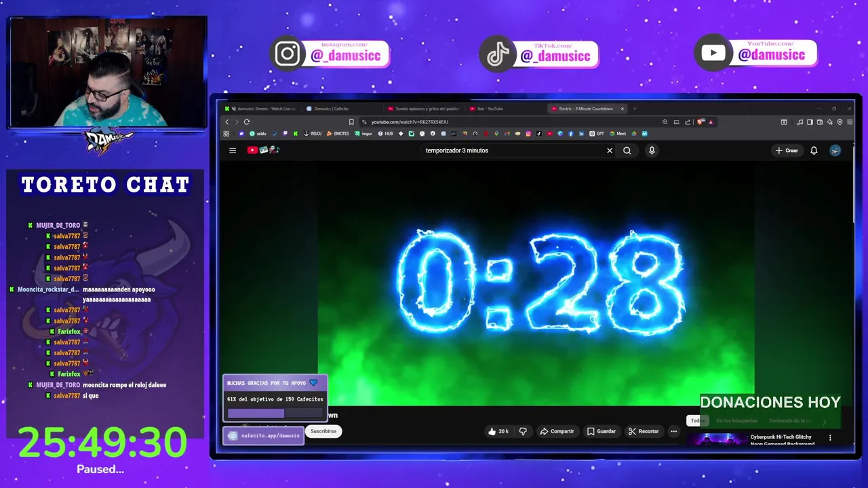Open the EMOTES bookmark

pos(338,134)
